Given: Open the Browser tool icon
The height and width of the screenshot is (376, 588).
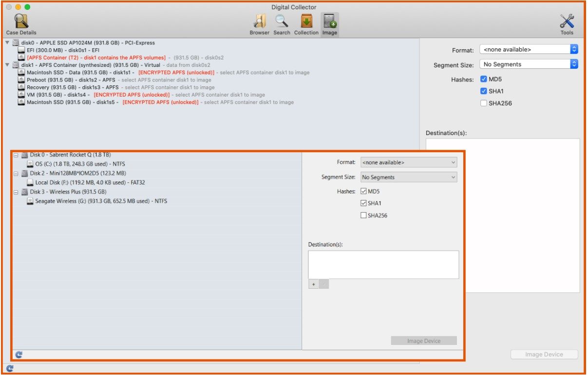Looking at the screenshot, I should [259, 24].
